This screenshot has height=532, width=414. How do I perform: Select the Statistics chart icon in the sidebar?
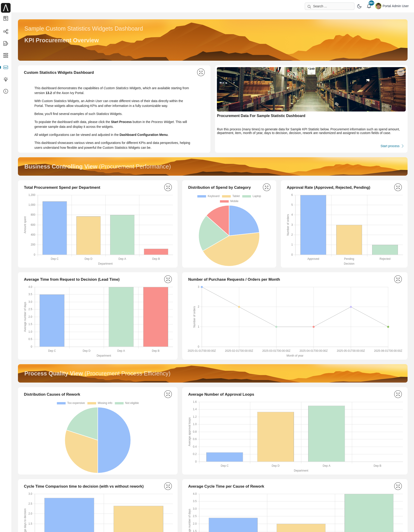pos(6,67)
